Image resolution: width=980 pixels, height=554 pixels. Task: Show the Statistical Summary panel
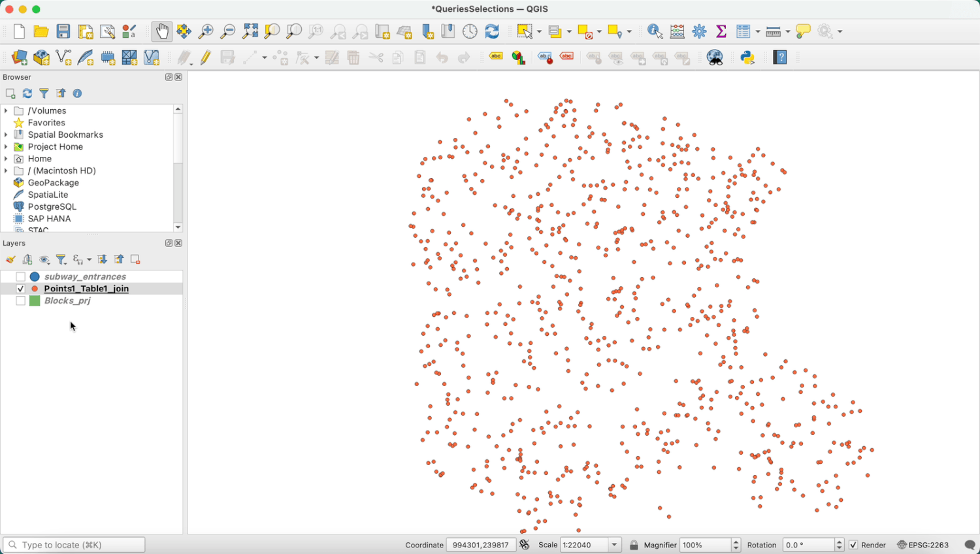(x=721, y=31)
